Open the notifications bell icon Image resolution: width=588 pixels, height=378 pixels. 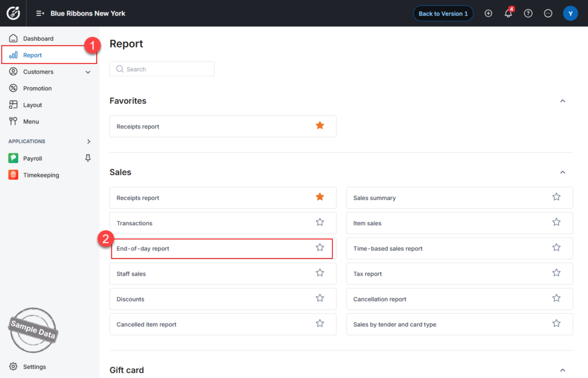click(508, 13)
